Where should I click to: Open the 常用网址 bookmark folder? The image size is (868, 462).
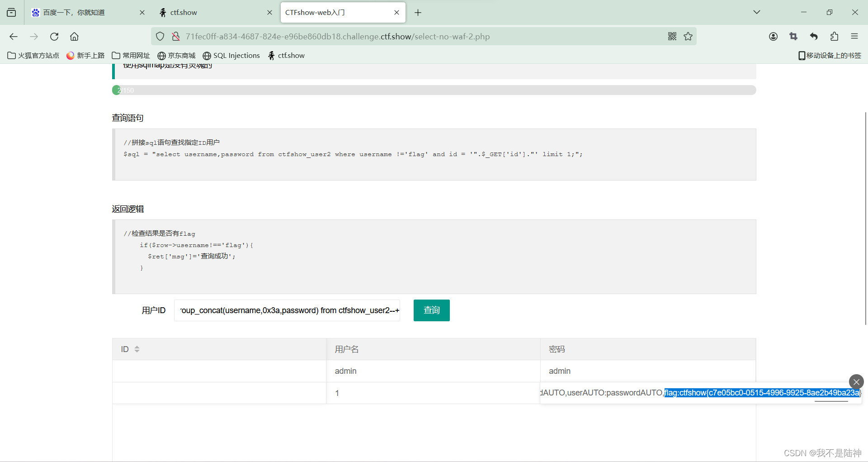coord(131,56)
